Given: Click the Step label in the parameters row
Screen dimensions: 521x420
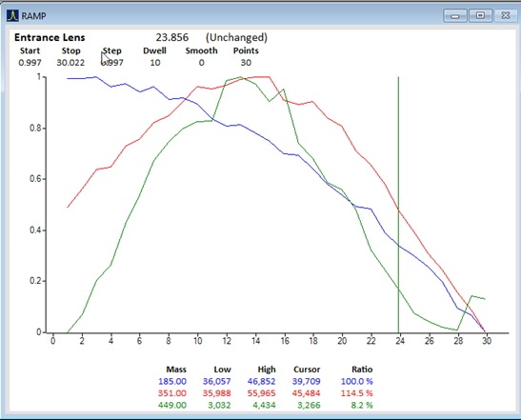Looking at the screenshot, I should pos(112,50).
